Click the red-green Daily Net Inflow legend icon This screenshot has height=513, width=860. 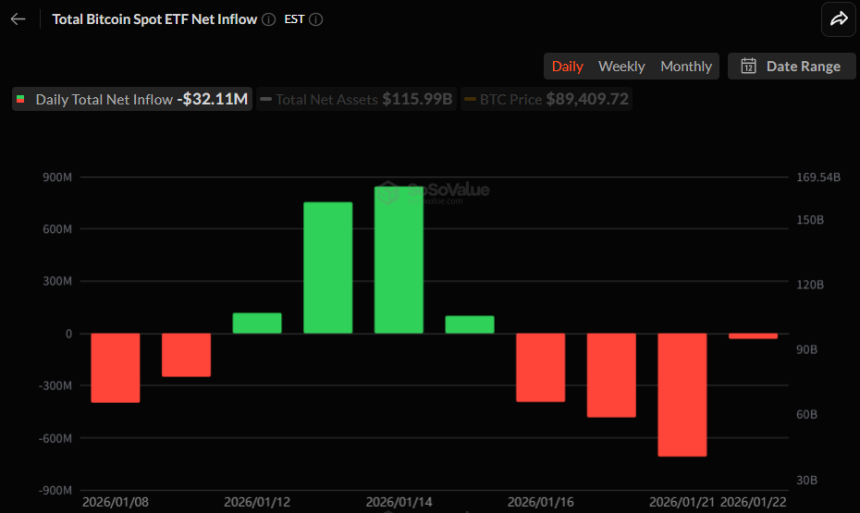[x=20, y=99]
